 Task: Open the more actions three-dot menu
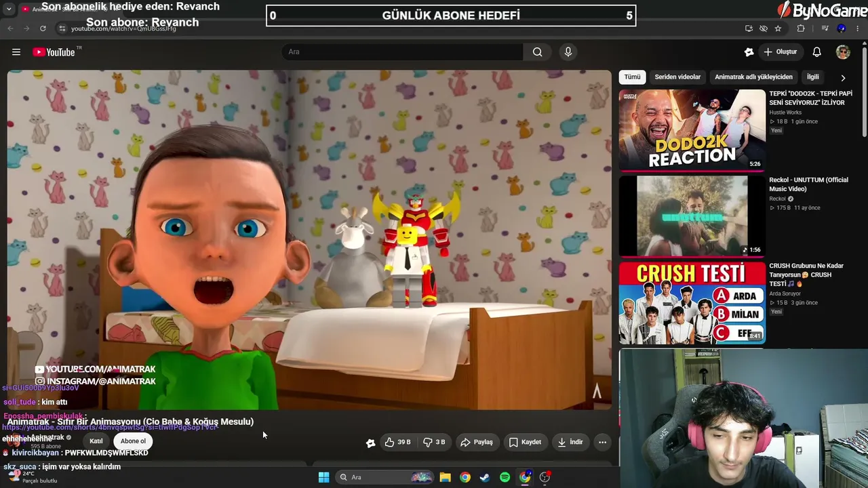coord(602,442)
